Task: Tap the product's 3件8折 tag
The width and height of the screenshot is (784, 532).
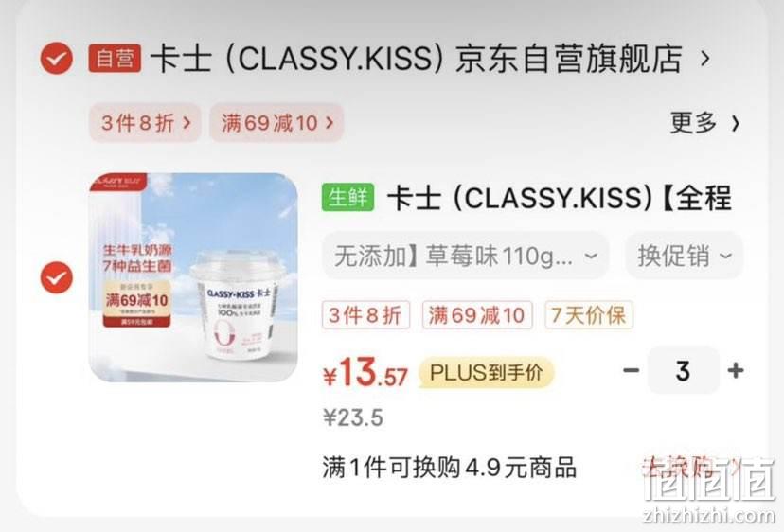Action: (365, 315)
